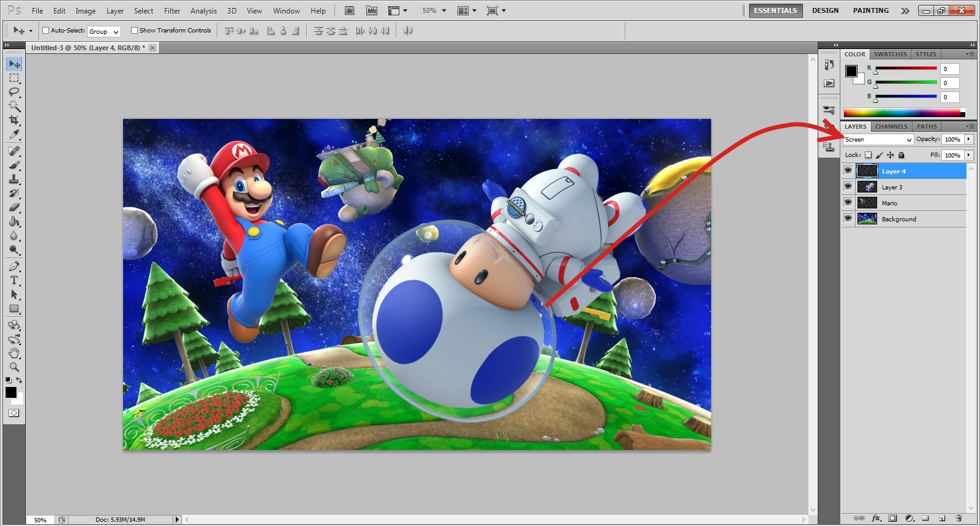Switch to the Design workspace
Image resolution: width=980 pixels, height=526 pixels.
(825, 10)
